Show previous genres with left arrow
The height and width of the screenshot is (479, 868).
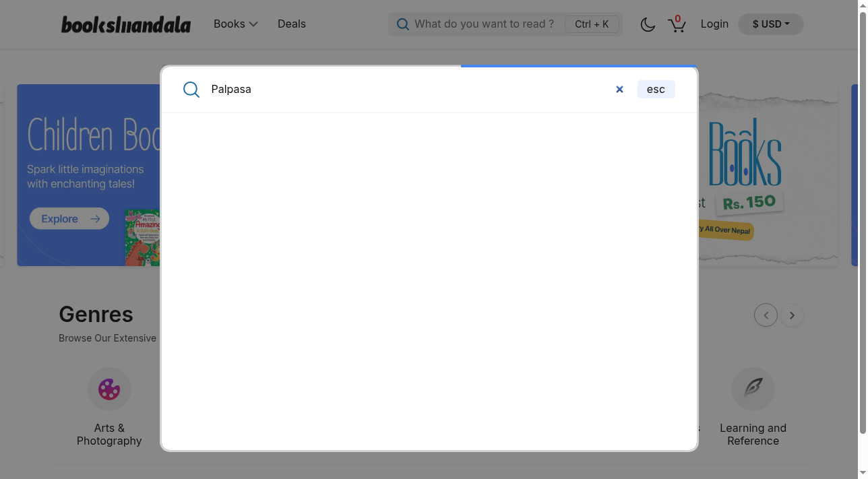766,315
